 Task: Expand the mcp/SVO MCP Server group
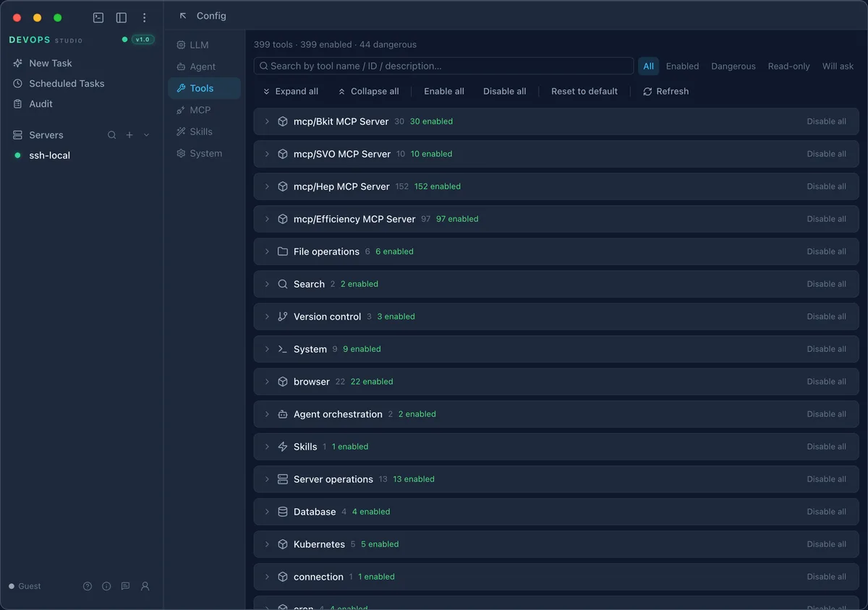pyautogui.click(x=267, y=154)
